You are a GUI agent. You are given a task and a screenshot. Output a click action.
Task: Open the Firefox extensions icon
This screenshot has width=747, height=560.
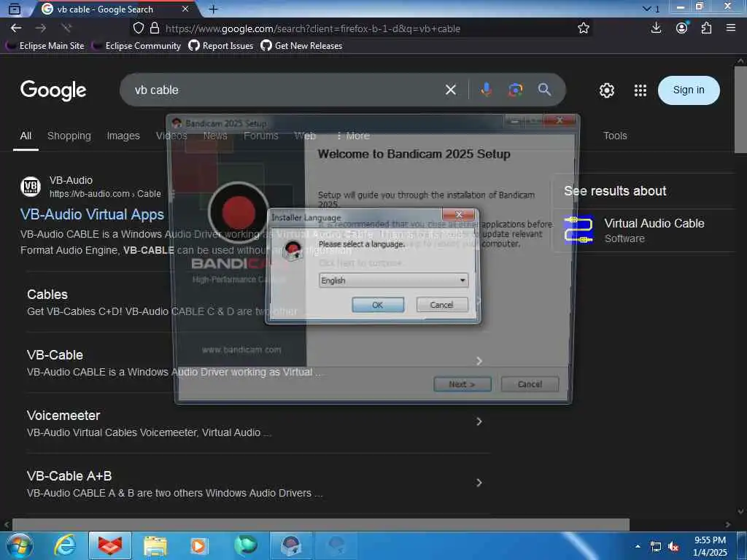click(x=706, y=28)
